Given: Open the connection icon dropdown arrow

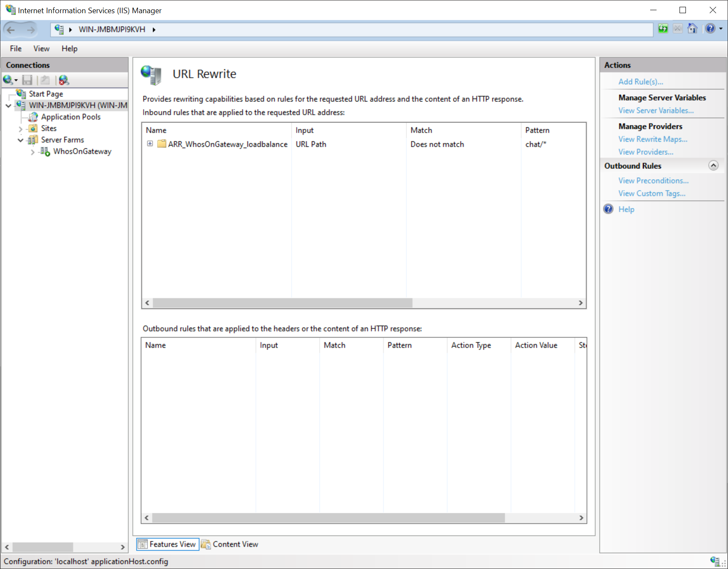Looking at the screenshot, I should point(16,80).
